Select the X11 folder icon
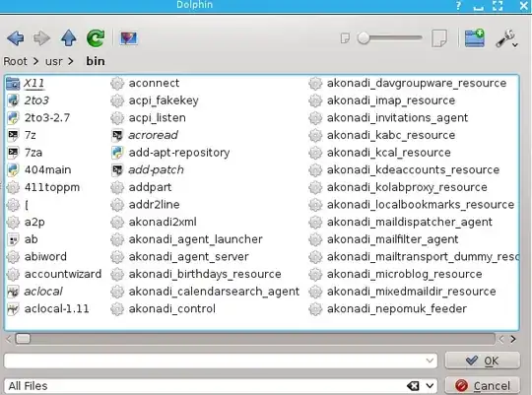The height and width of the screenshot is (395, 532). click(x=13, y=84)
